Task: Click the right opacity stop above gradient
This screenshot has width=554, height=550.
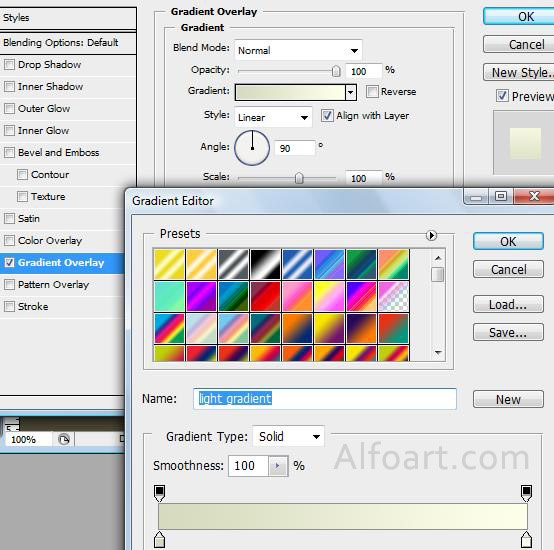Action: click(526, 493)
